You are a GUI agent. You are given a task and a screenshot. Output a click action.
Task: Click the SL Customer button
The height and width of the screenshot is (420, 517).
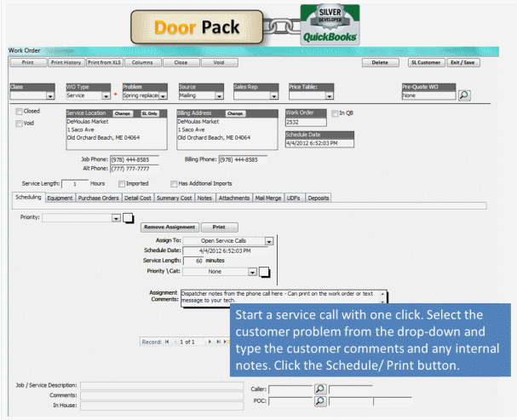pyautogui.click(x=427, y=62)
